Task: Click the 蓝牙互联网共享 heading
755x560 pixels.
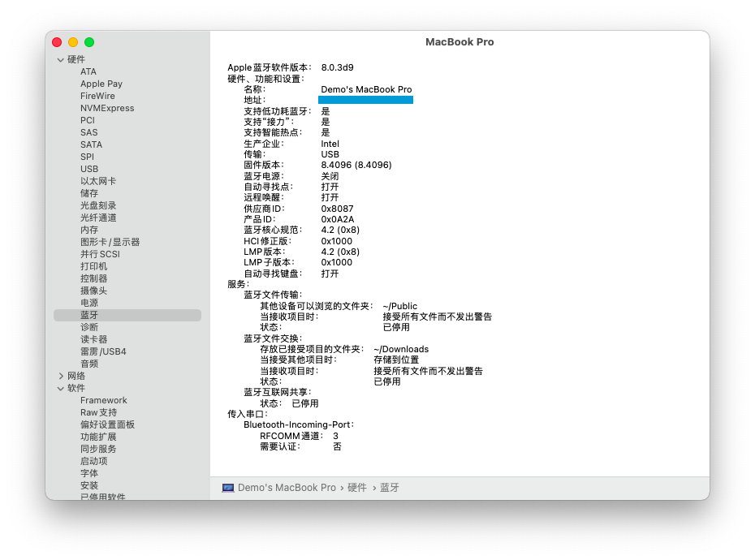Action: click(x=278, y=393)
